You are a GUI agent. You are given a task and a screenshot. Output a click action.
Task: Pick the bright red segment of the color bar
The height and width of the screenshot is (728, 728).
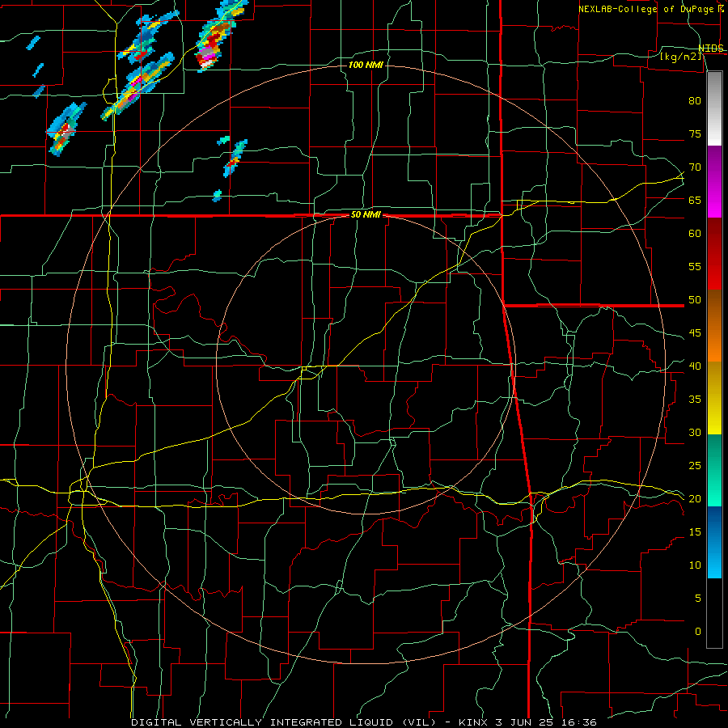[x=714, y=254]
